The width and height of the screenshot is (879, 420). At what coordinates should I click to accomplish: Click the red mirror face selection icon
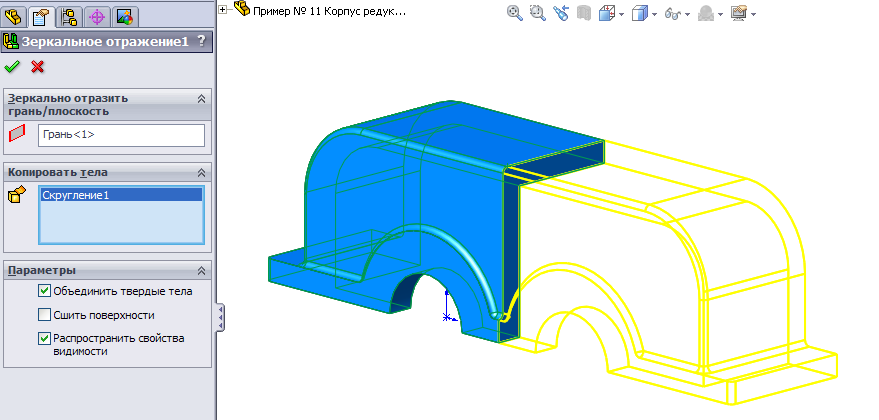point(17,133)
